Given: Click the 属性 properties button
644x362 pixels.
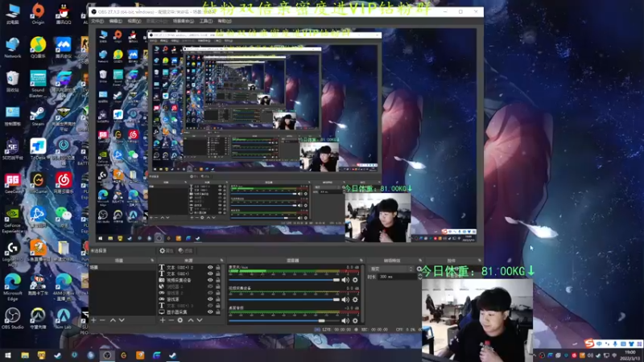Looking at the screenshot, I should pos(167,251).
